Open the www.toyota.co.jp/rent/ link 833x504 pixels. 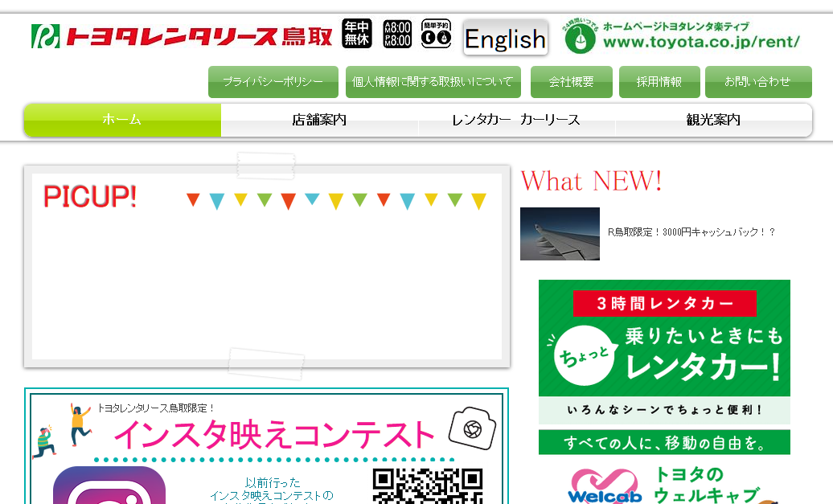pos(701,42)
